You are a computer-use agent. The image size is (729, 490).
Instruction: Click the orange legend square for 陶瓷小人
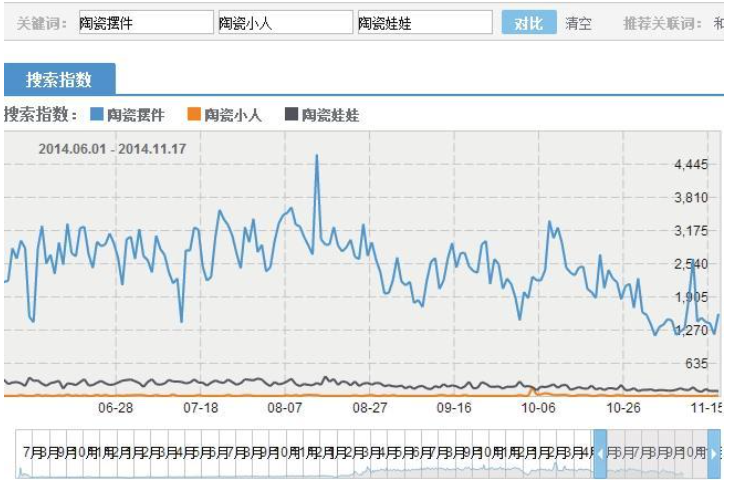point(194,115)
